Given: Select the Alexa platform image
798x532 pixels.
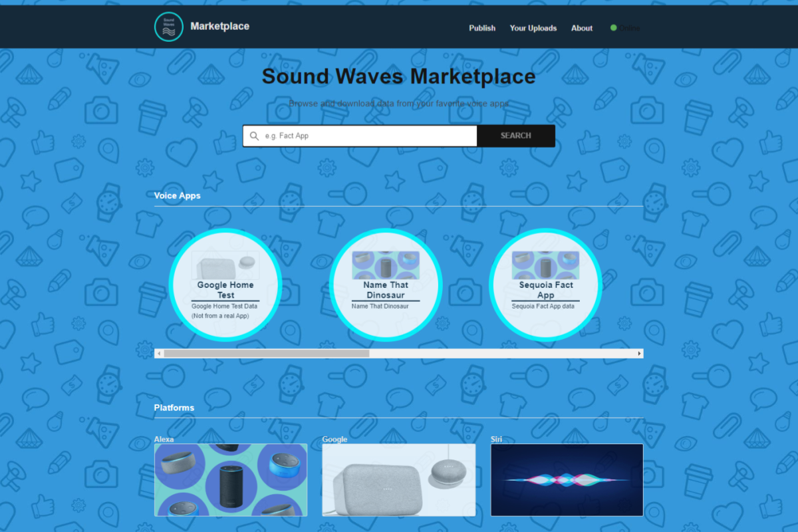Looking at the screenshot, I should tap(231, 480).
